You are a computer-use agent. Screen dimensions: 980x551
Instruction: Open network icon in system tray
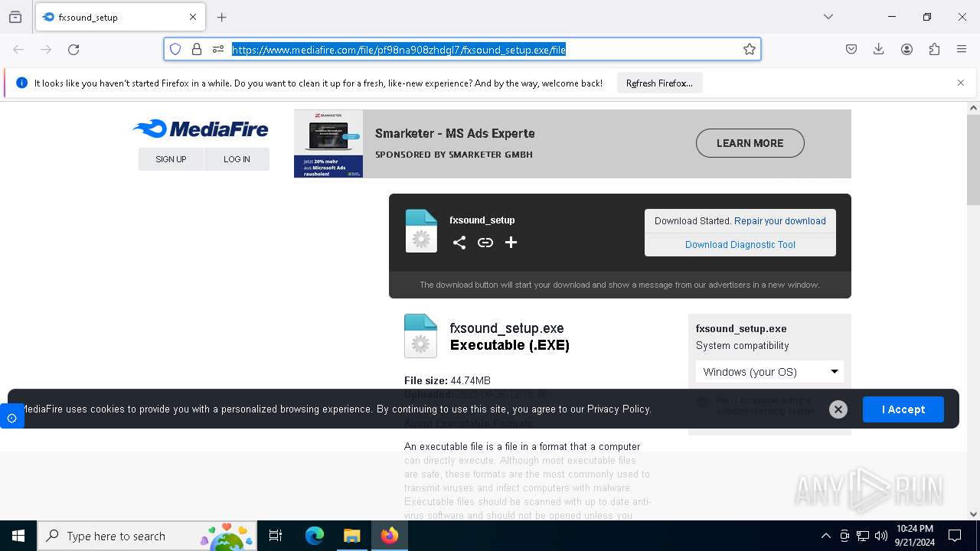click(863, 536)
